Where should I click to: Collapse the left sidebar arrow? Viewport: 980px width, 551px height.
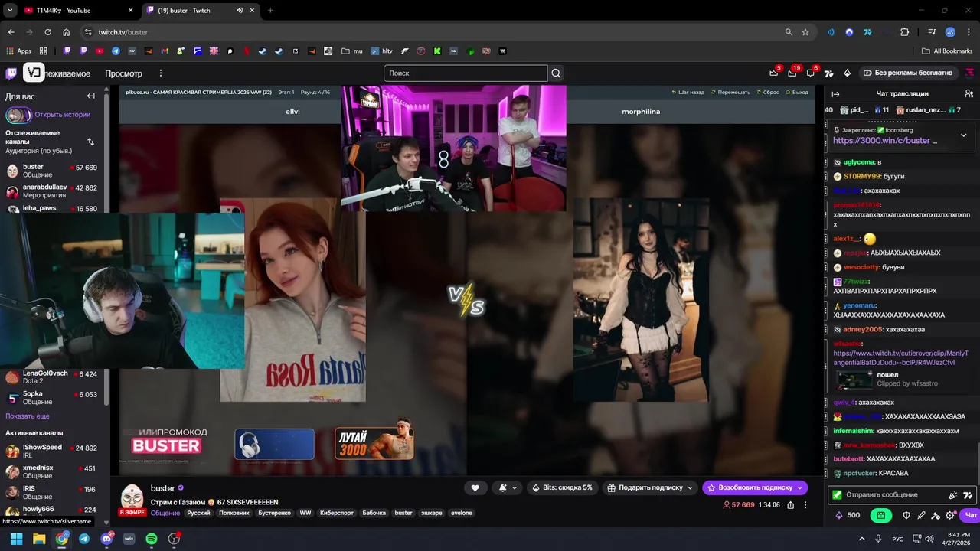click(x=90, y=96)
